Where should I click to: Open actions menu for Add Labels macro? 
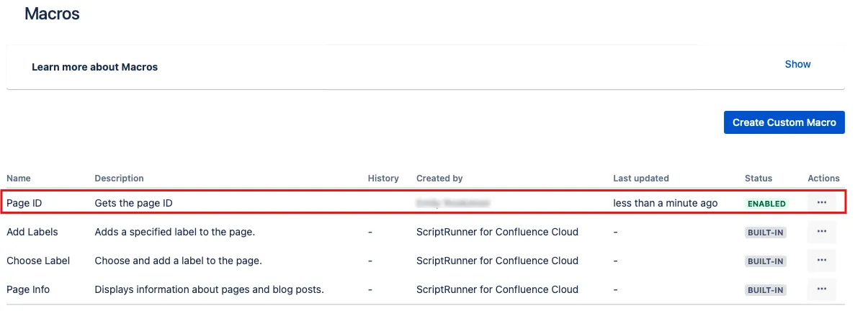tap(821, 232)
